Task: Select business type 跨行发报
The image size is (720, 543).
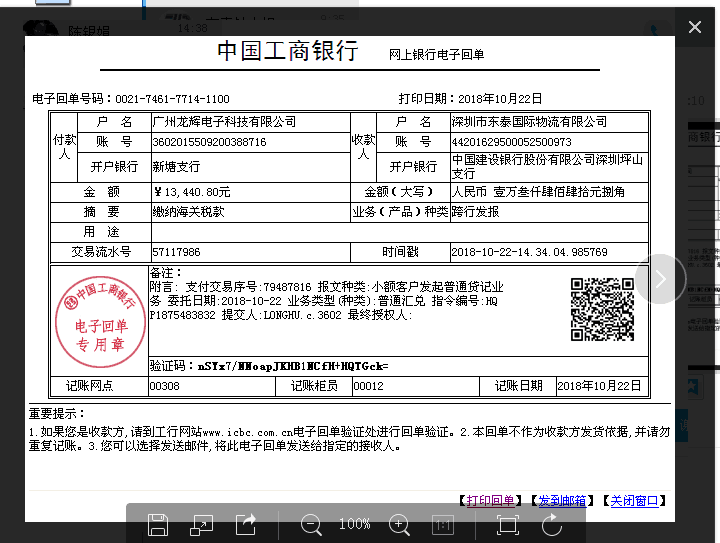Action: [x=475, y=212]
